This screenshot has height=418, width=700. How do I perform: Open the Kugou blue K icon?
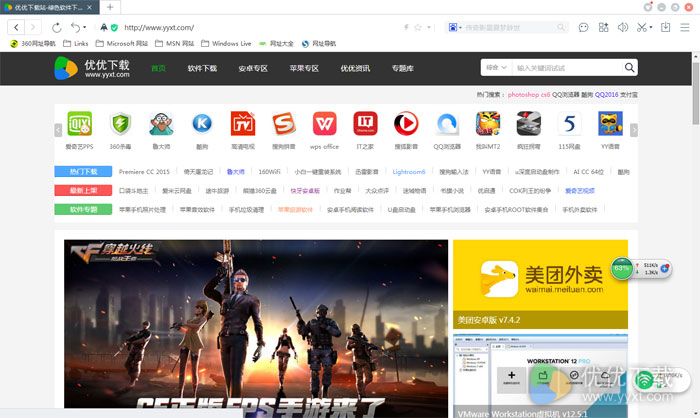click(202, 123)
